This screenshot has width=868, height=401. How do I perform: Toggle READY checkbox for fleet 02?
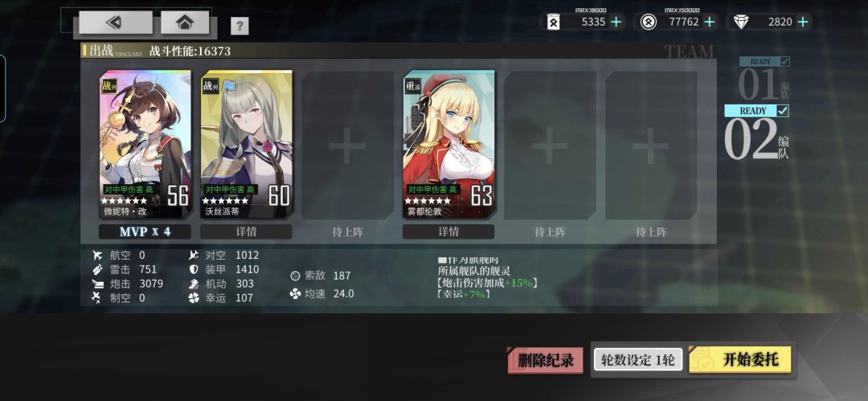783,111
